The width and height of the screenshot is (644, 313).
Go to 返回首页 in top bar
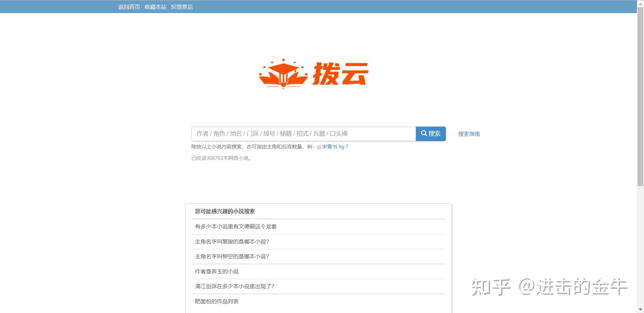coord(129,7)
